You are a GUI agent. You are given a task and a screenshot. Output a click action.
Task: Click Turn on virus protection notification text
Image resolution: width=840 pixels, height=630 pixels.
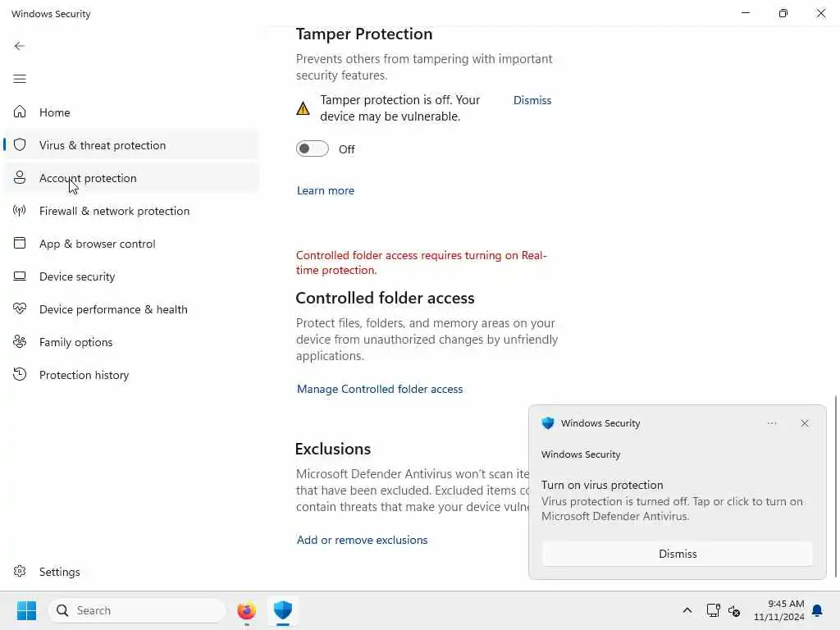coord(602,485)
